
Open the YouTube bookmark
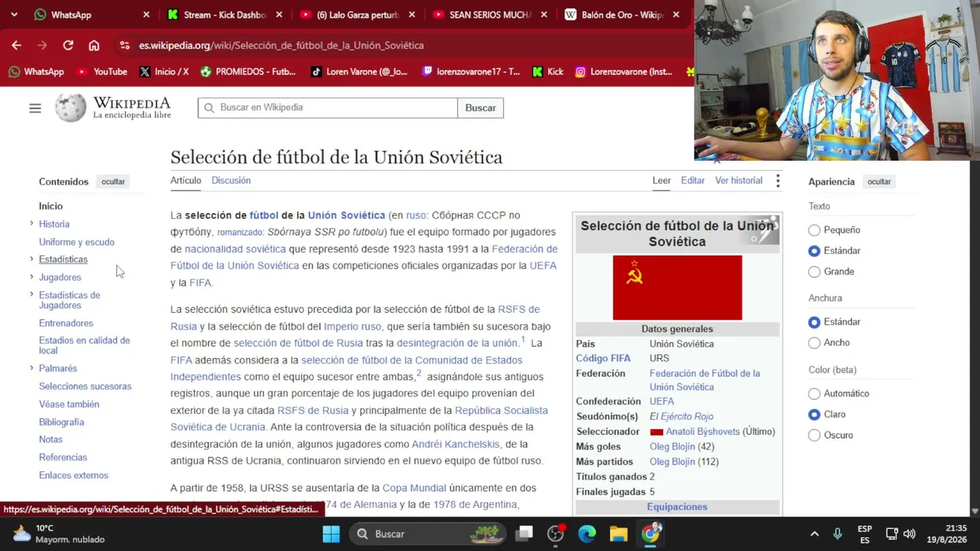pos(102,72)
